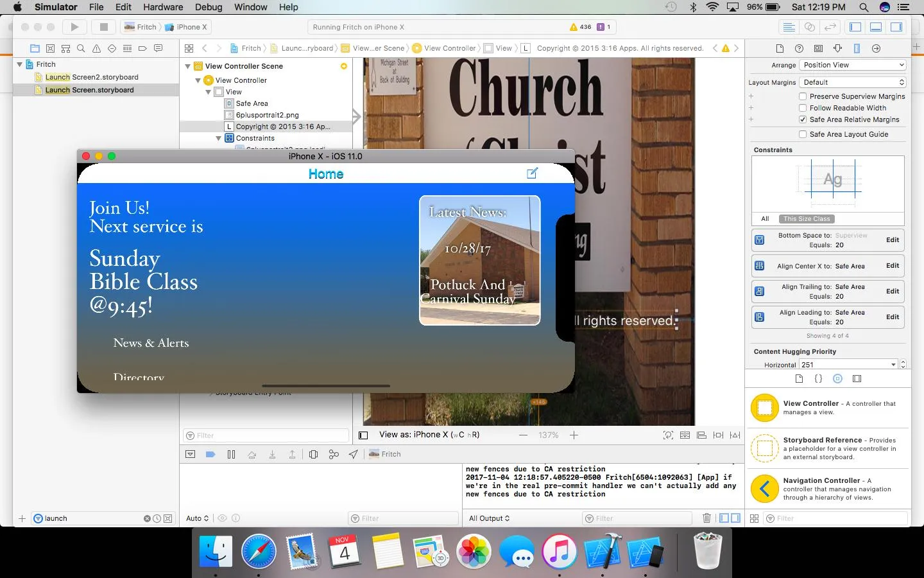Collapse the Fritch project in navigator
Image resolution: width=924 pixels, height=578 pixels.
[x=20, y=64]
